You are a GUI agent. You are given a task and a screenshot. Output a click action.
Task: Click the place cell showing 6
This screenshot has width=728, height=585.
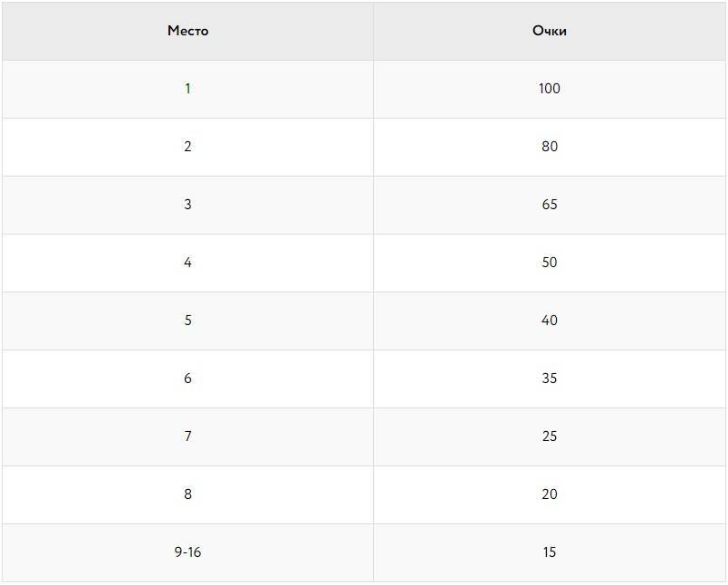pos(187,379)
